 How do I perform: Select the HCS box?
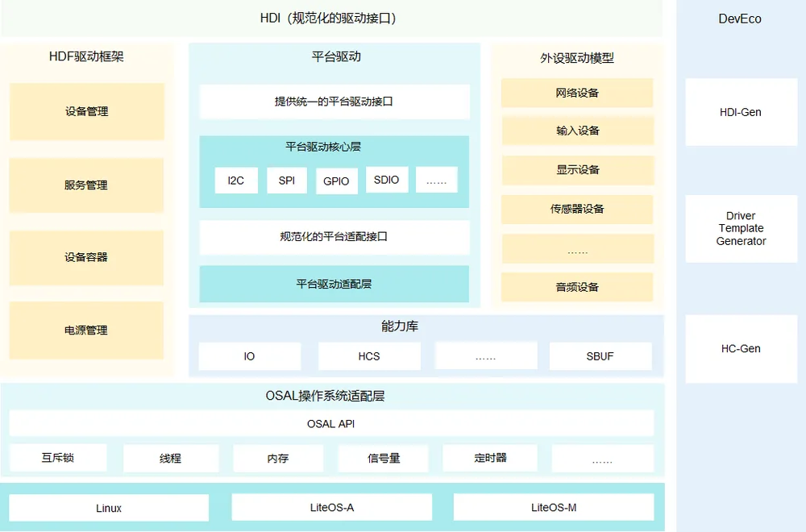point(369,356)
